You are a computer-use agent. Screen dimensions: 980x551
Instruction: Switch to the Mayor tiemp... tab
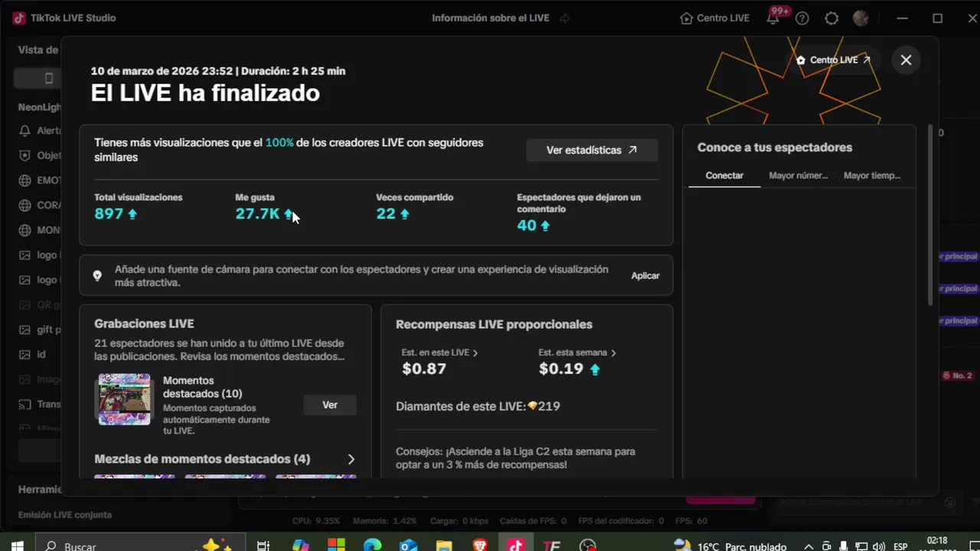pos(872,175)
